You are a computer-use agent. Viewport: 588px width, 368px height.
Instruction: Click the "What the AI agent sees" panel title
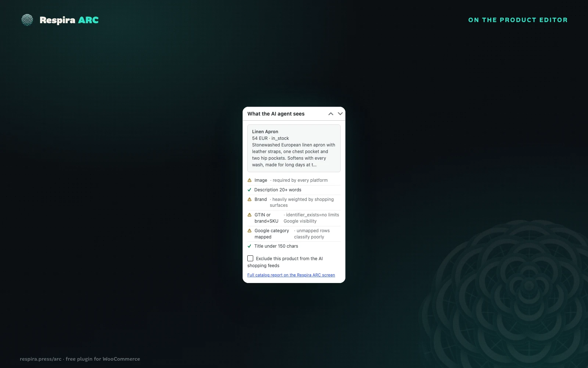pyautogui.click(x=276, y=114)
